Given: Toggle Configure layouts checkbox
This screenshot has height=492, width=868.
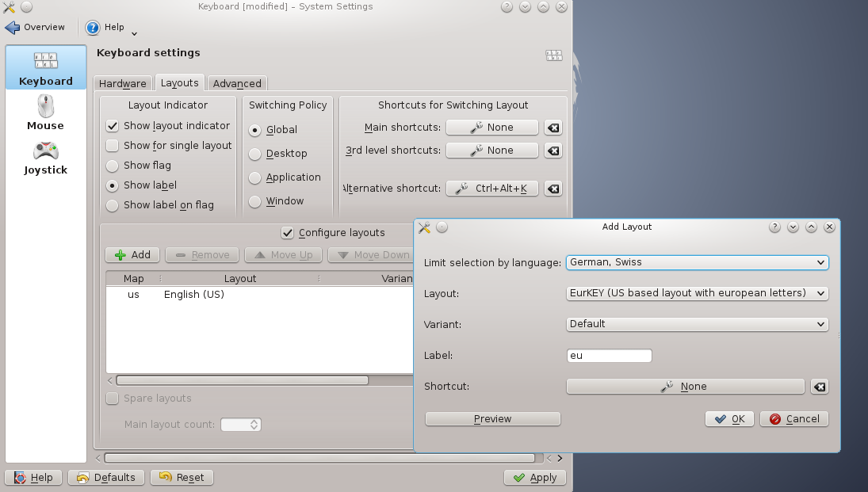Looking at the screenshot, I should 287,233.
